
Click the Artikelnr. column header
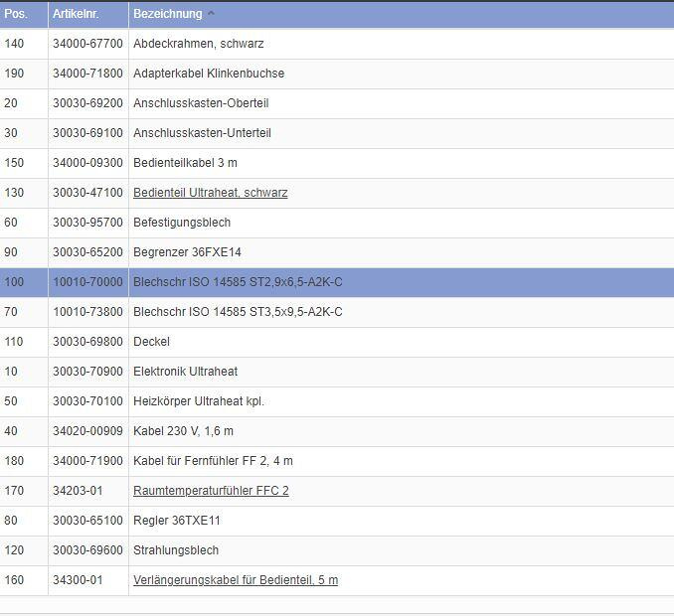(78, 14)
